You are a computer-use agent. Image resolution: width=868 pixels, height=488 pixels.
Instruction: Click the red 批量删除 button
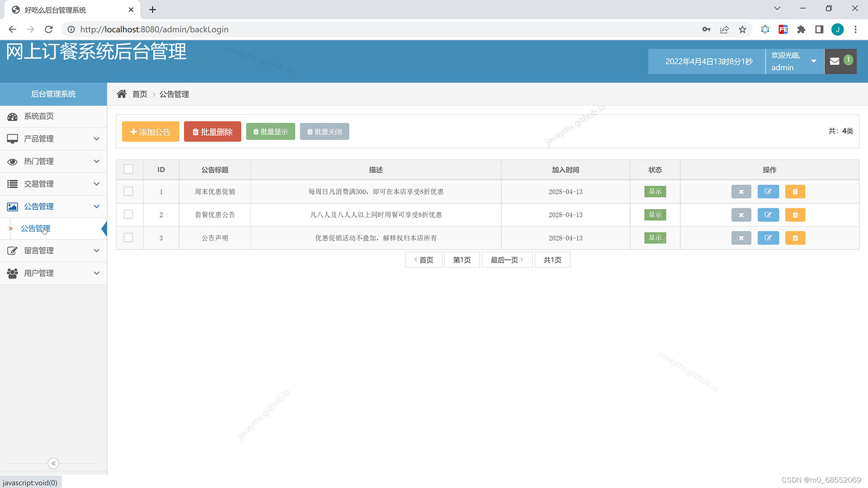point(212,131)
